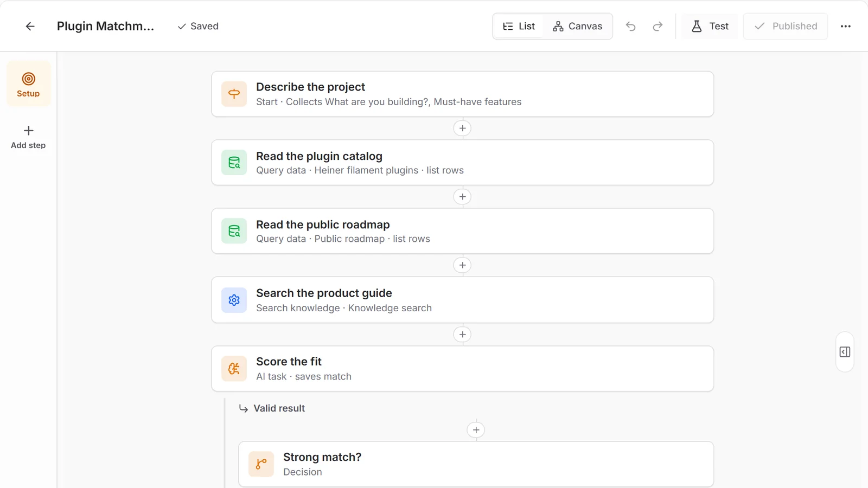Open the Score the fit step
This screenshot has width=868, height=488.
[x=462, y=369]
